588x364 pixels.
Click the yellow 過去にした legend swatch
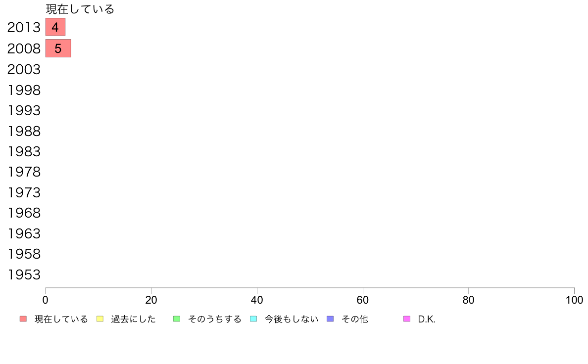[x=100, y=319]
